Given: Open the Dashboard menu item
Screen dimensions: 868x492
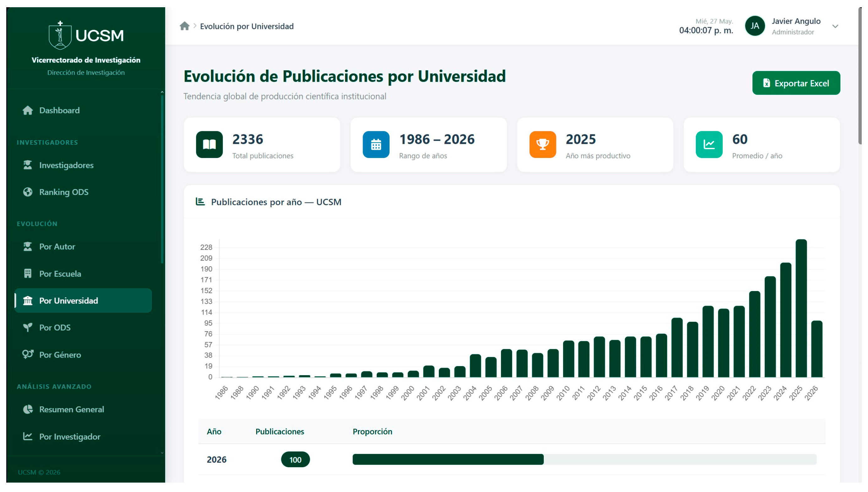Looking at the screenshot, I should coord(83,111).
